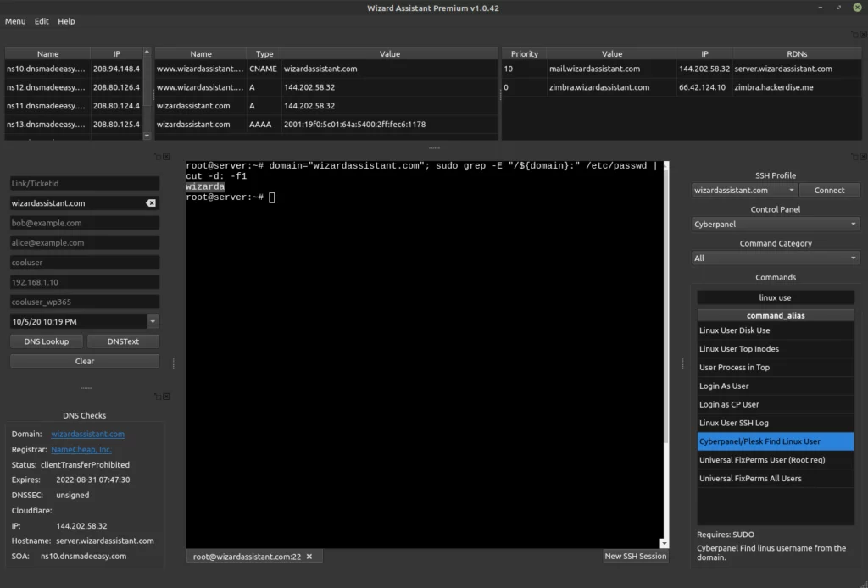Open the Command Category dropdown
The height and width of the screenshot is (588, 868).
854,258
